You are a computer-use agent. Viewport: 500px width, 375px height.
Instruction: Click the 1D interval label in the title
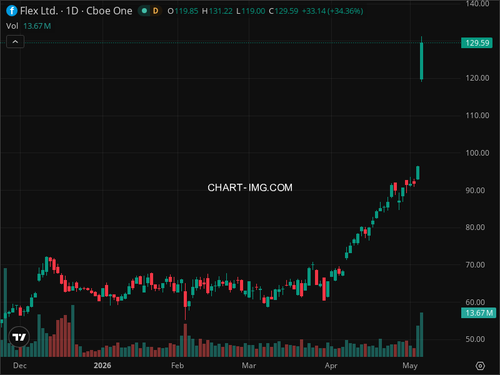tap(72, 11)
